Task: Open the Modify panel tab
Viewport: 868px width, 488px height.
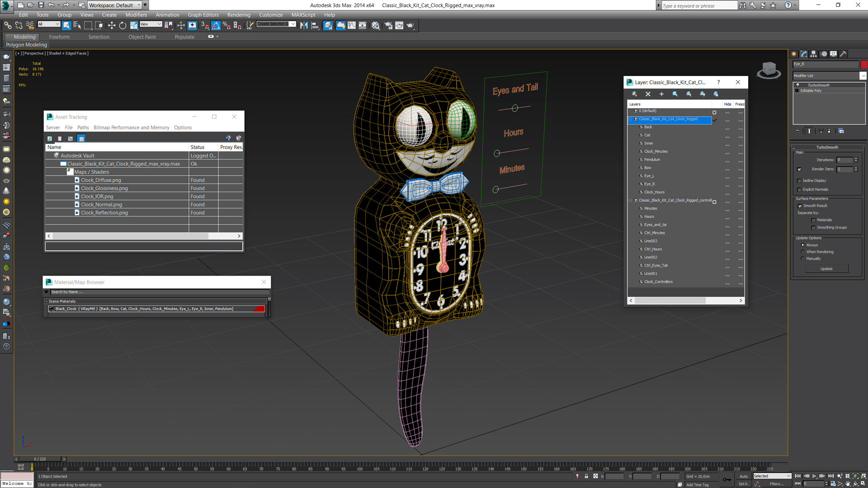Action: [x=804, y=54]
